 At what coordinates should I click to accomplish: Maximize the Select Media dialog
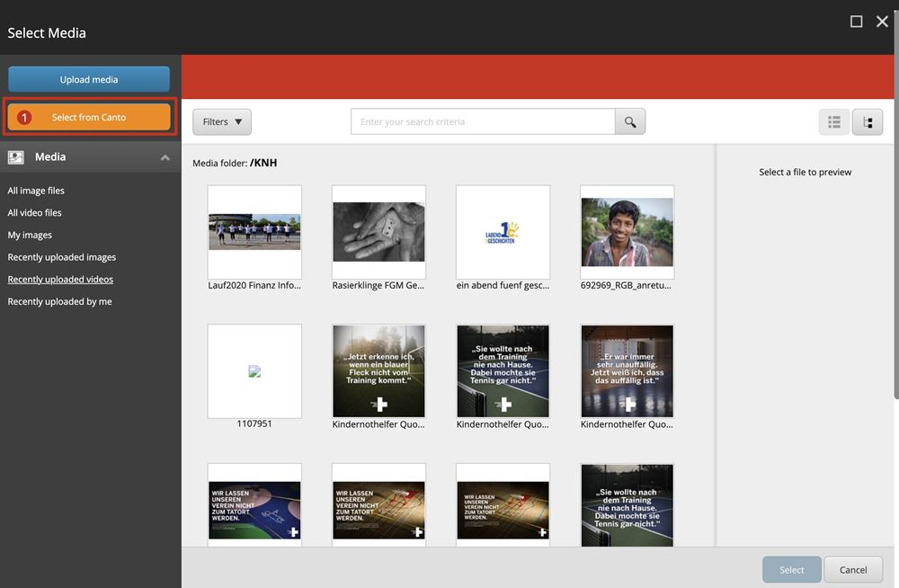(856, 22)
